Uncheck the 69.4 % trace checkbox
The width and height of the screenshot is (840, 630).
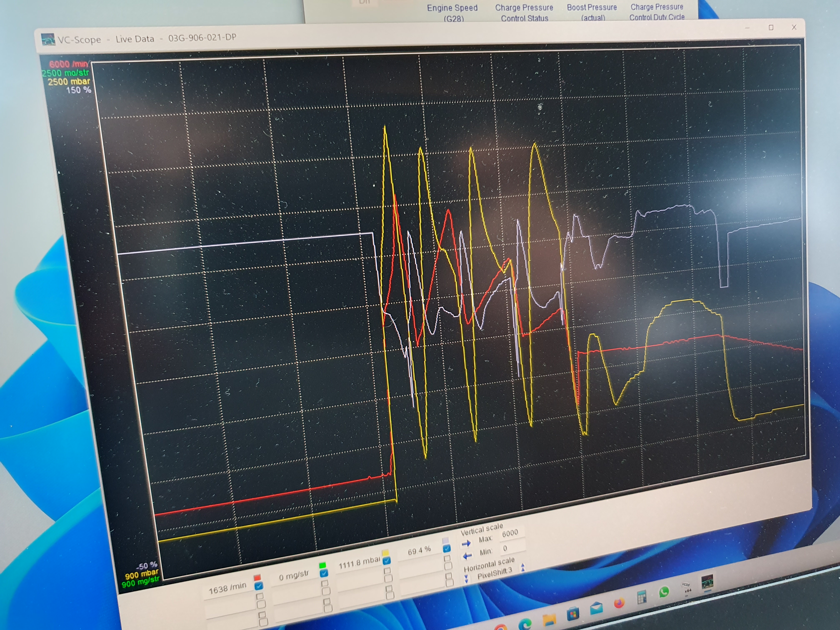point(447,548)
